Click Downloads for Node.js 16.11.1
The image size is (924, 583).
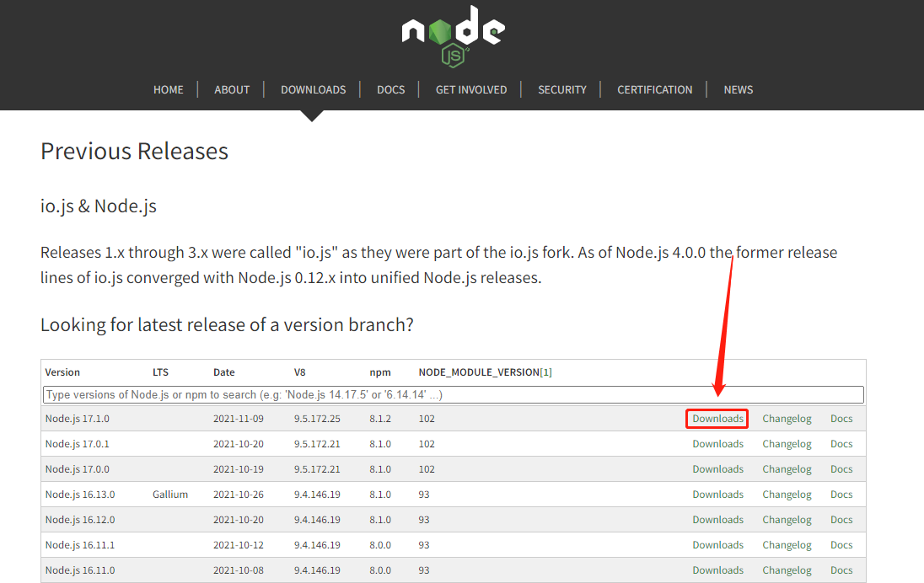click(x=717, y=545)
